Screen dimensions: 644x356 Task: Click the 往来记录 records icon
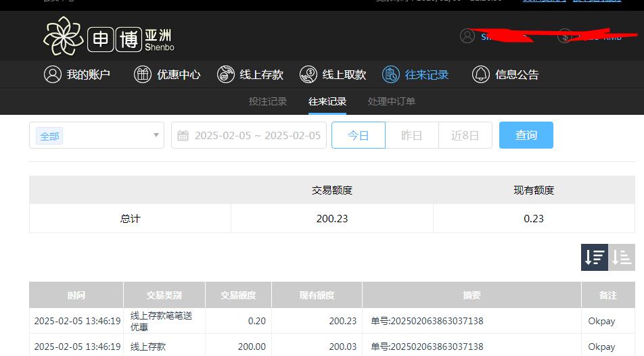390,74
